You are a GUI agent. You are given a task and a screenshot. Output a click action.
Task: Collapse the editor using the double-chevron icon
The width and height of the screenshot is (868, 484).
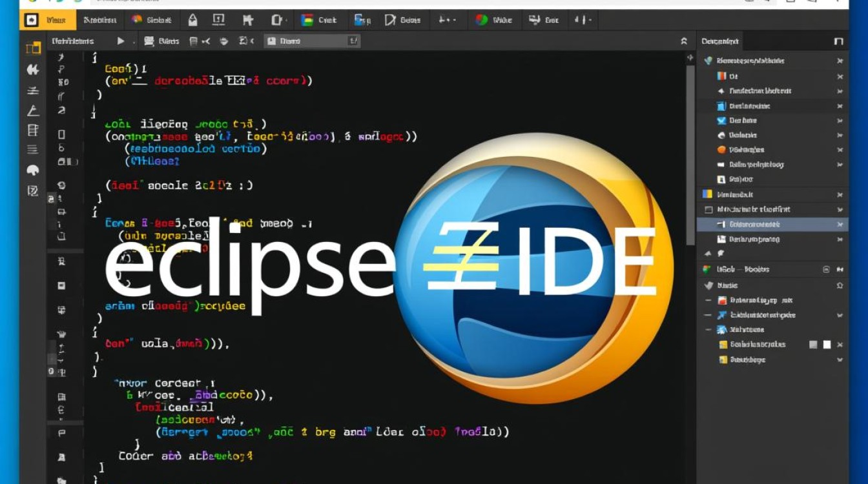pyautogui.click(x=684, y=41)
